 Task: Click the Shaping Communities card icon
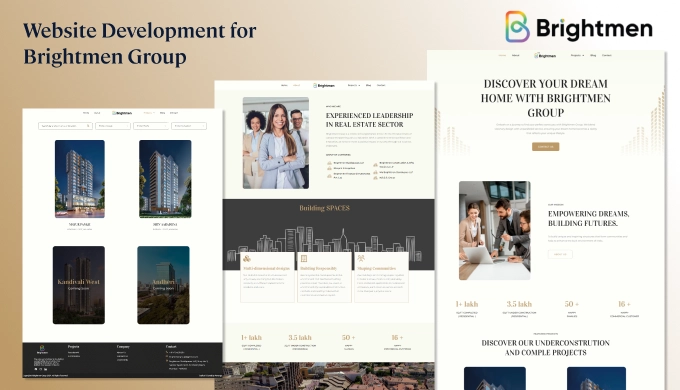(x=361, y=259)
